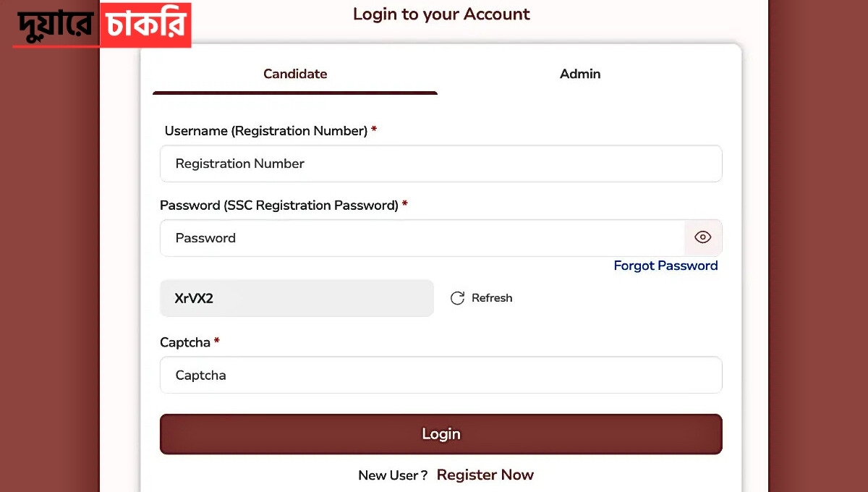Click the XrVX2 captcha code box

tap(297, 298)
